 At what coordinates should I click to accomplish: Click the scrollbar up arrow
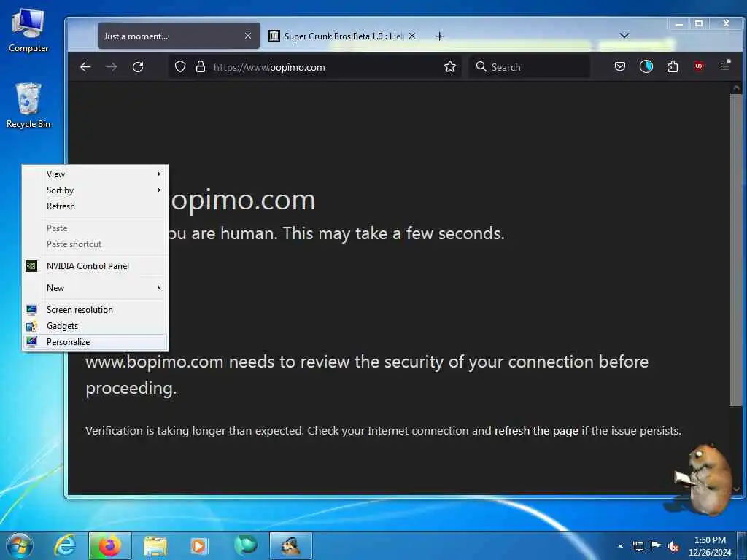click(x=736, y=88)
